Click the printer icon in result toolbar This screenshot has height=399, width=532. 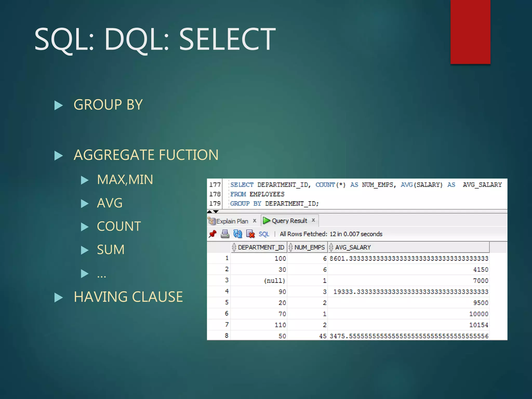pyautogui.click(x=225, y=234)
